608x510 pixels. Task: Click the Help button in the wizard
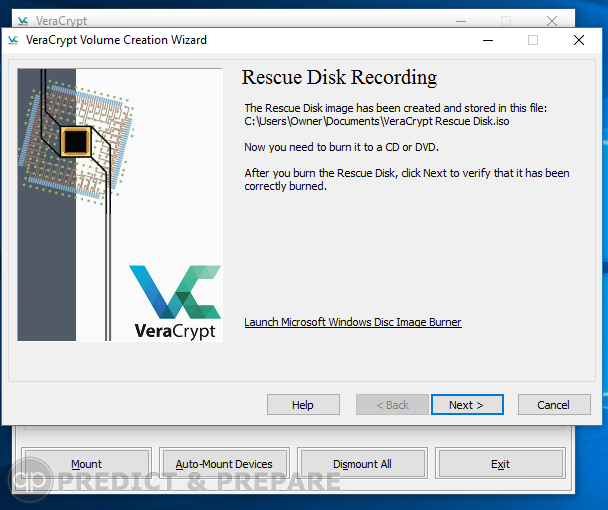click(303, 405)
